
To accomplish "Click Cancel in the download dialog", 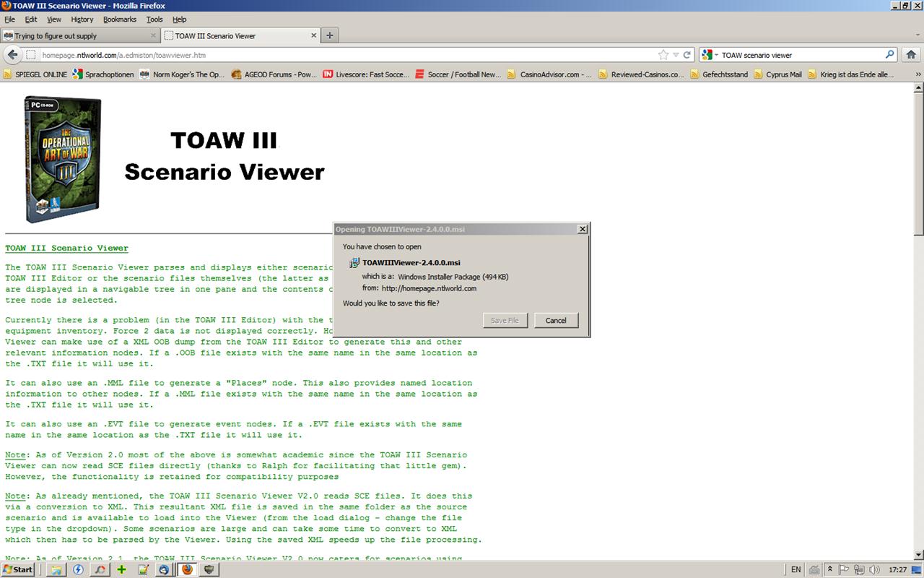I will 556,320.
